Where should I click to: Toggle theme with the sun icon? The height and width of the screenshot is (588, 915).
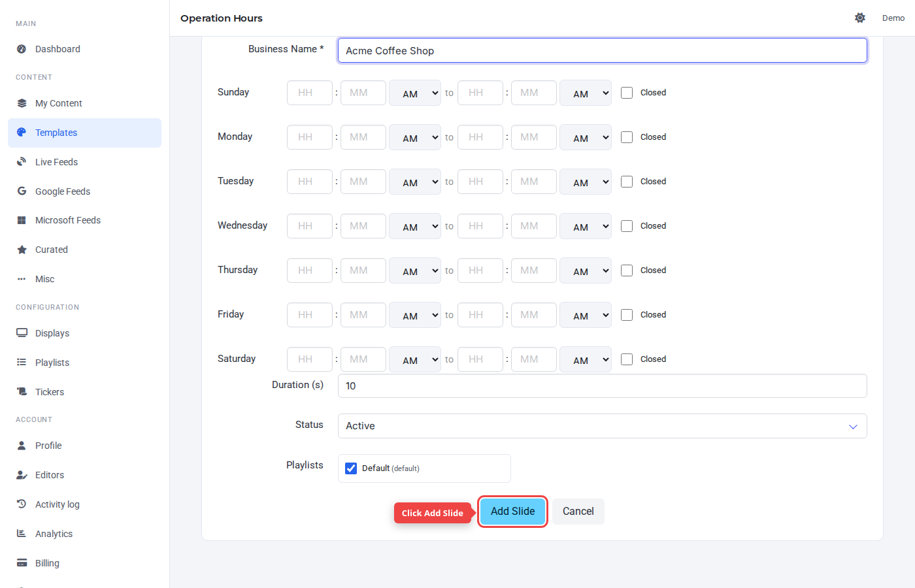click(x=860, y=18)
